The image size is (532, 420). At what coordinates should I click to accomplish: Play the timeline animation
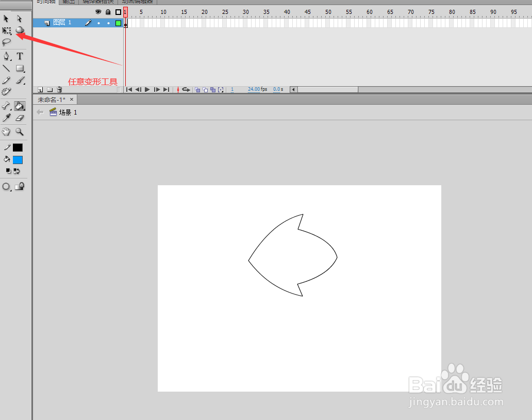(x=147, y=89)
